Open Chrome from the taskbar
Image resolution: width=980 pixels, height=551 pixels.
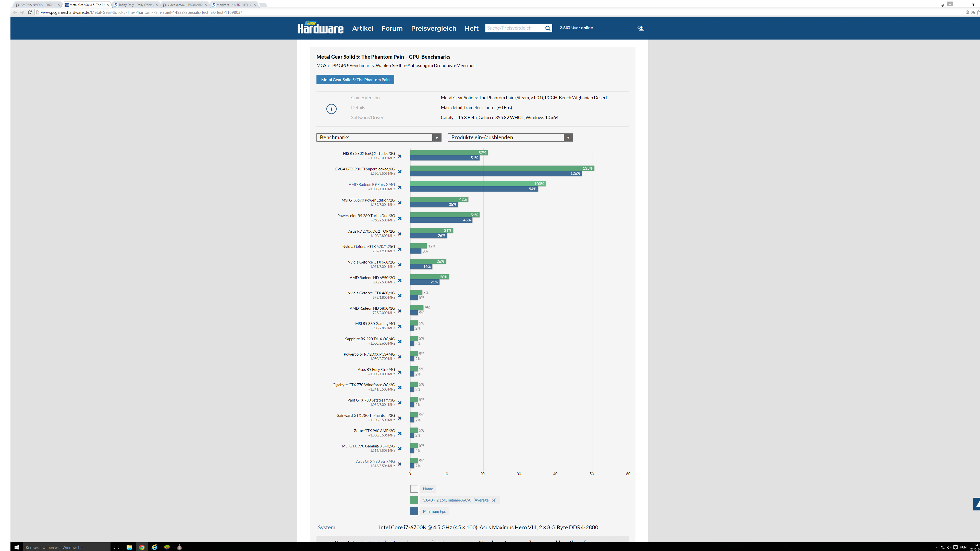pyautogui.click(x=142, y=547)
